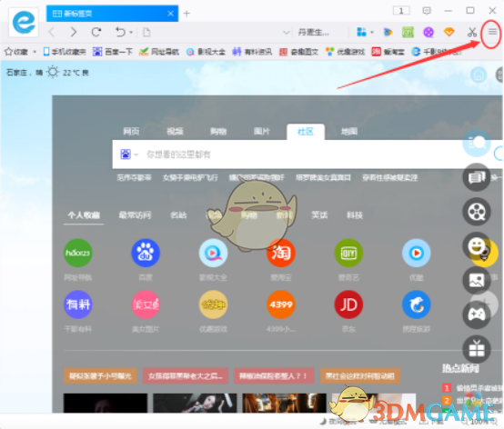
Task: Click the picture sidebar icon
Action: click(477, 280)
